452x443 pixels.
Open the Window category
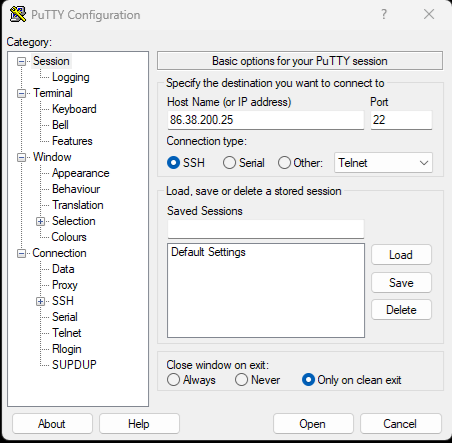pos(52,157)
